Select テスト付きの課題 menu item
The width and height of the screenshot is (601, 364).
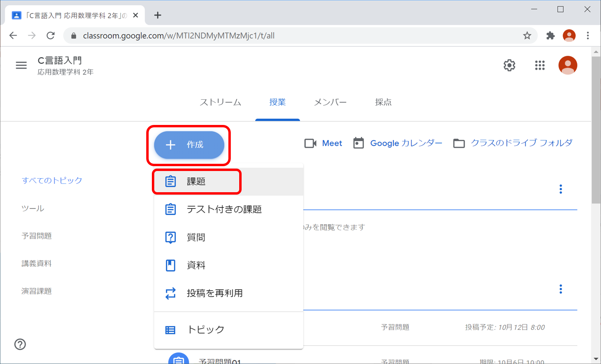(x=229, y=209)
